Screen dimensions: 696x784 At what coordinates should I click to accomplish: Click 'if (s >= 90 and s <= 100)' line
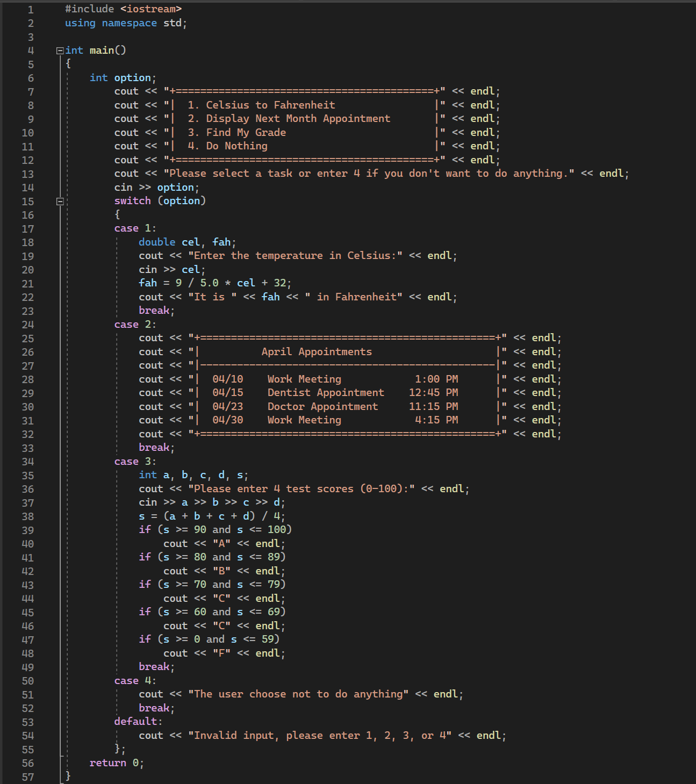coord(215,530)
